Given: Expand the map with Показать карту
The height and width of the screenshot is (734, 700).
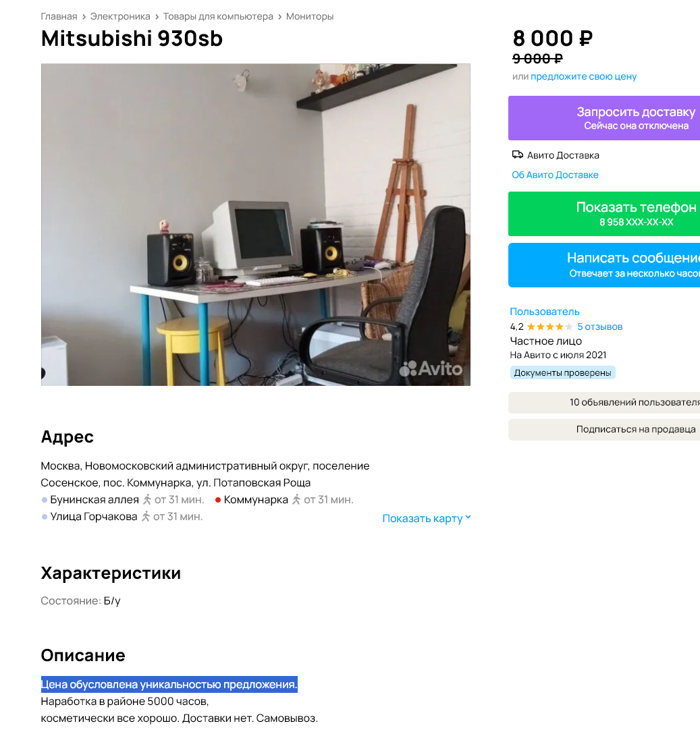Looking at the screenshot, I should click(x=427, y=519).
